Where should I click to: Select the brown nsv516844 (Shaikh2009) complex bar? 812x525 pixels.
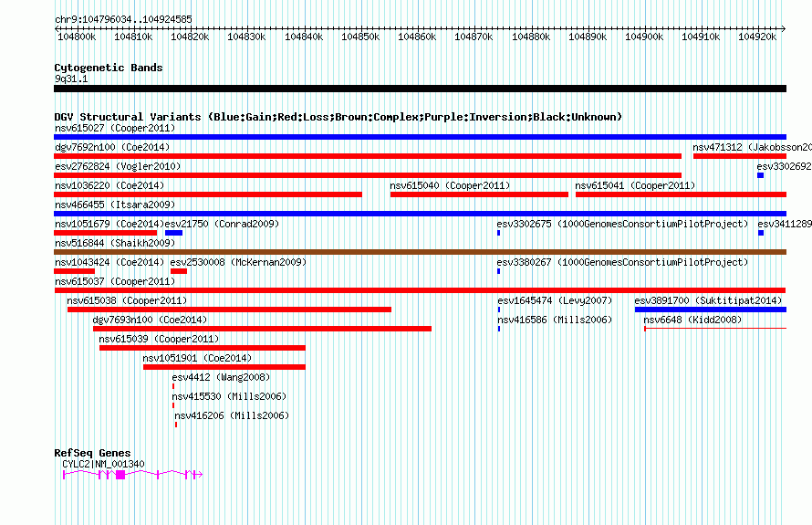[x=420, y=252]
